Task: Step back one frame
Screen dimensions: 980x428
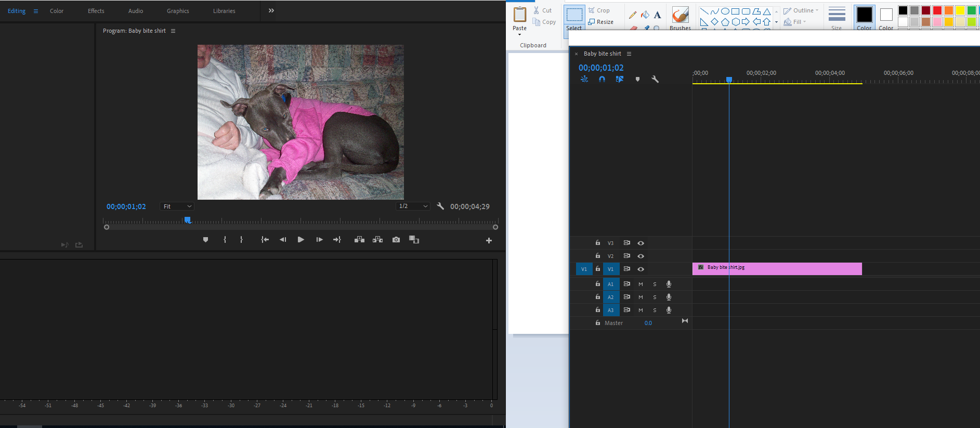Action: click(x=283, y=240)
